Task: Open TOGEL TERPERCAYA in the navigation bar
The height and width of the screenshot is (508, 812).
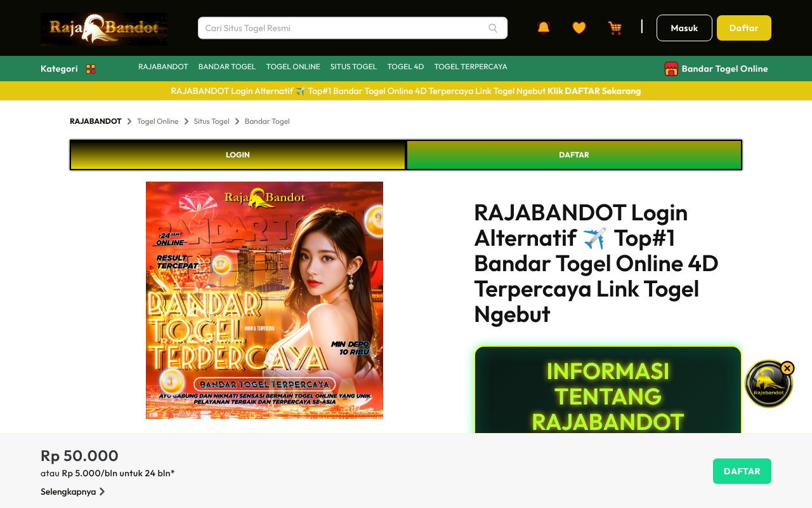Action: pos(470,67)
